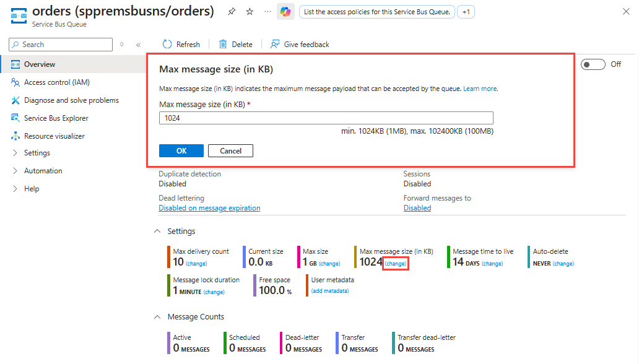Collapse the sidebar with double chevron
Image resolution: width=639 pixels, height=364 pixels.
[x=139, y=45]
